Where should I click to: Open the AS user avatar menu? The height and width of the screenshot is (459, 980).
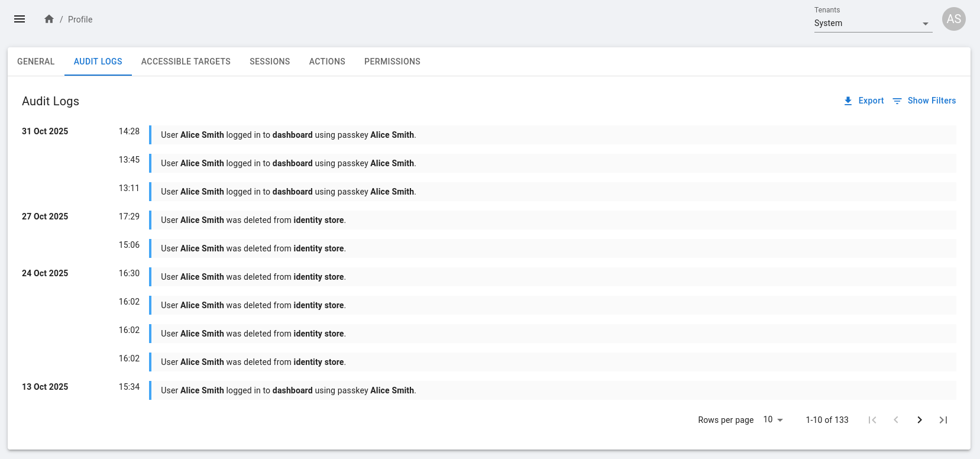tap(953, 19)
